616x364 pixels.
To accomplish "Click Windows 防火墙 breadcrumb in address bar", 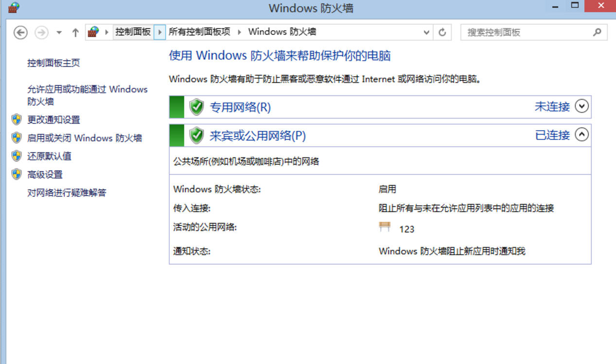I will pyautogui.click(x=282, y=32).
